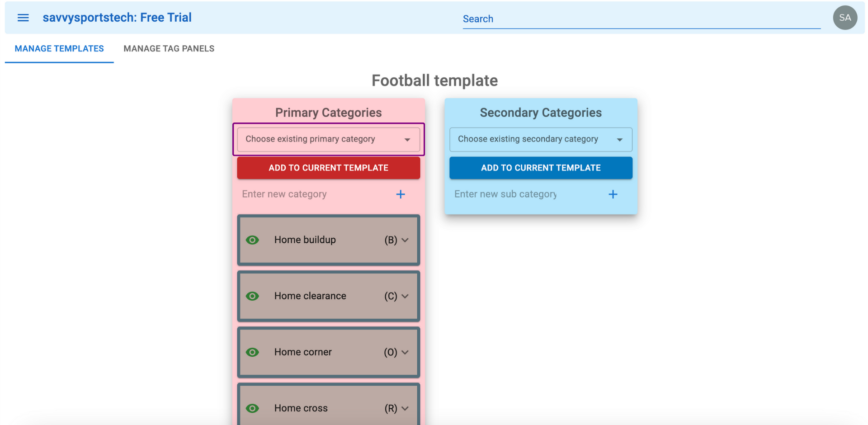Switch to Manage Tag Panels tab
868x425 pixels.
(x=169, y=48)
